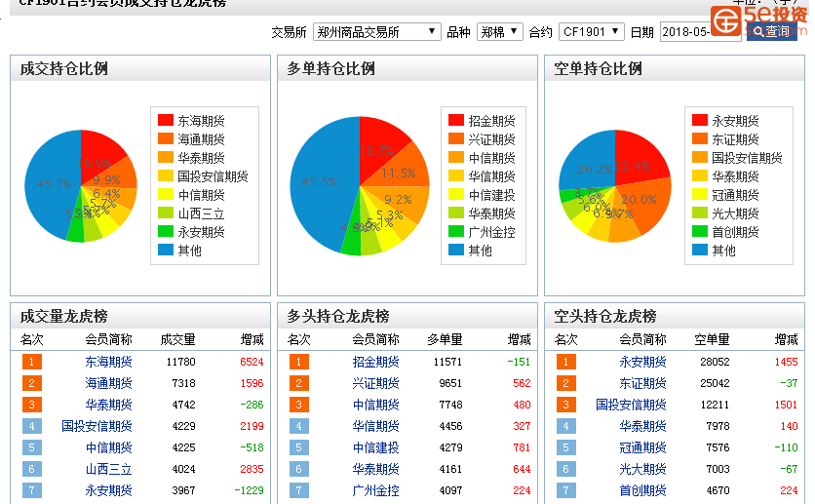The width and height of the screenshot is (815, 504).
Task: Click the 空头持仓龙虎榜 panel title
Action: (x=605, y=316)
